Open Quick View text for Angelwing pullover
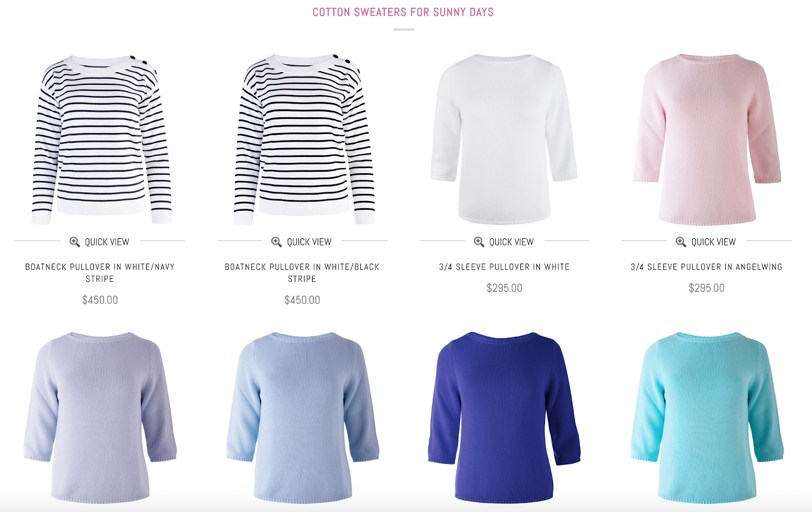This screenshot has height=512, width=812. coord(714,242)
